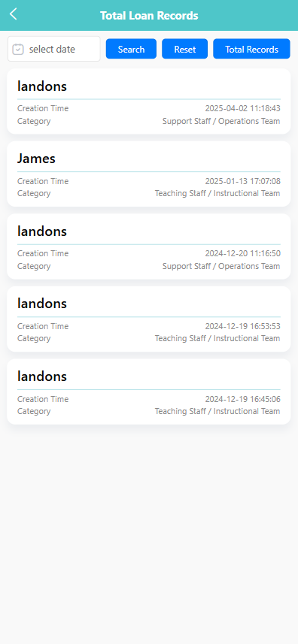Click Support Staff category in first card

(221, 121)
